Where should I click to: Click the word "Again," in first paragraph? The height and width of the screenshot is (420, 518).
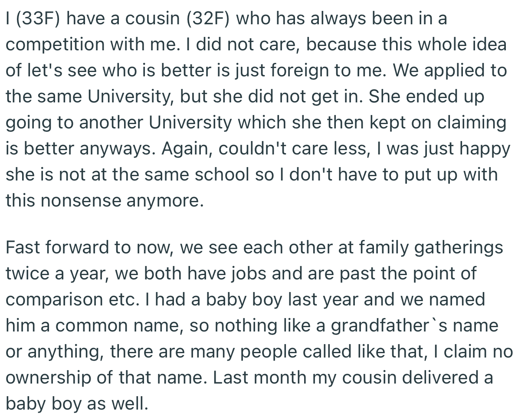click(187, 149)
